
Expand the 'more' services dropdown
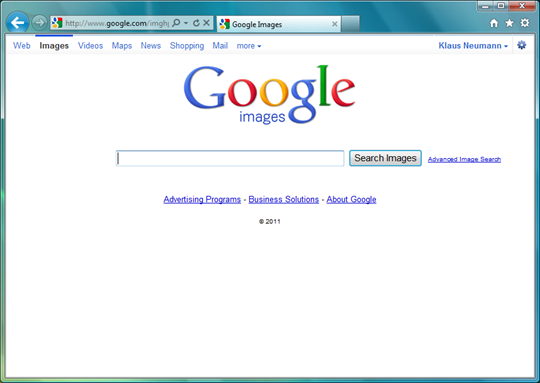tap(249, 46)
